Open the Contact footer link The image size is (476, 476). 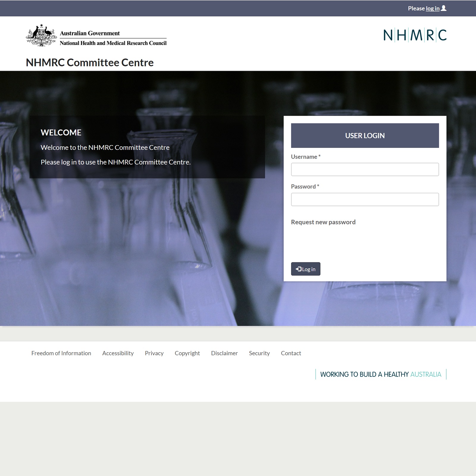tap(291, 353)
